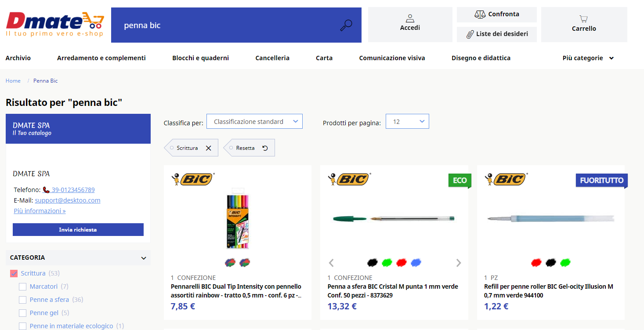Click the Invia richiesta button
Viewport: 644px width, 330px height.
point(78,229)
